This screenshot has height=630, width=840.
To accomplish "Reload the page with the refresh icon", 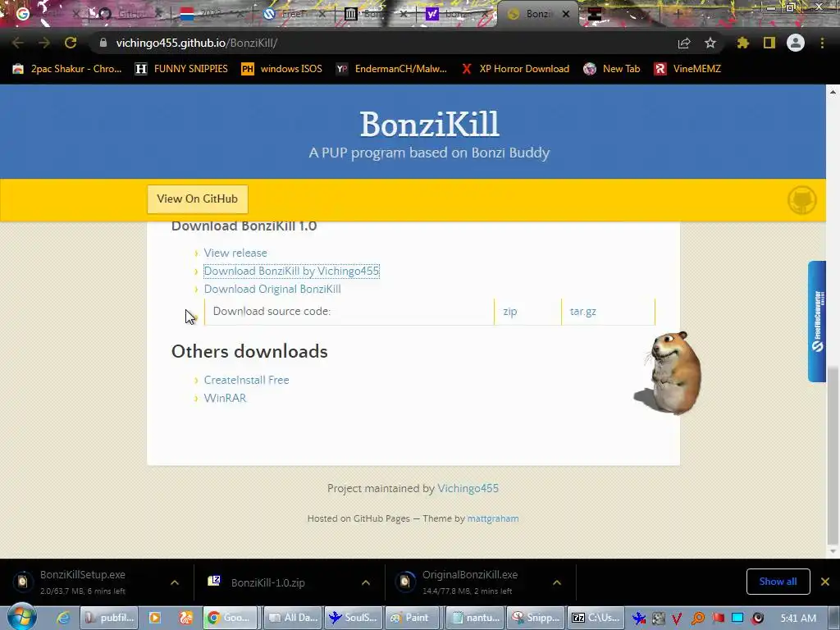I will coord(71,43).
